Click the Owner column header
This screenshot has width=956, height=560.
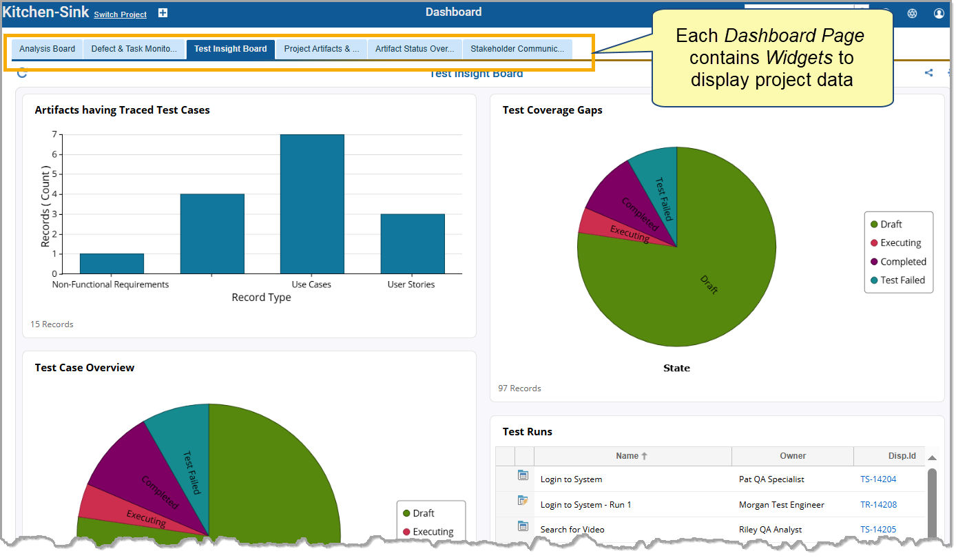pyautogui.click(x=792, y=456)
